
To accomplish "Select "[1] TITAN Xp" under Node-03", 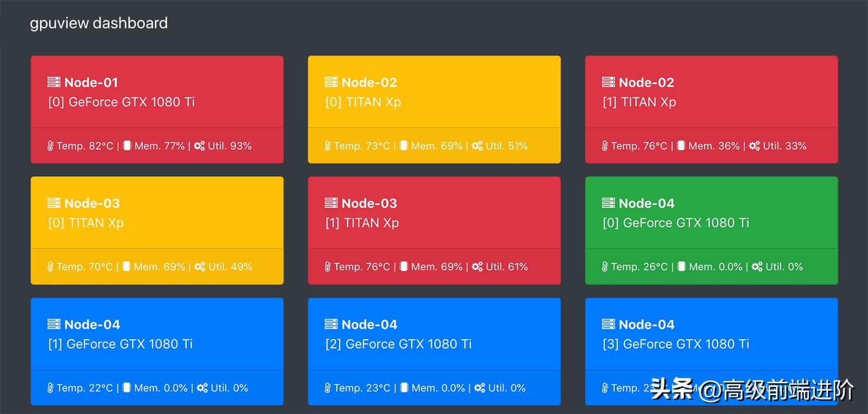I will pyautogui.click(x=362, y=223).
